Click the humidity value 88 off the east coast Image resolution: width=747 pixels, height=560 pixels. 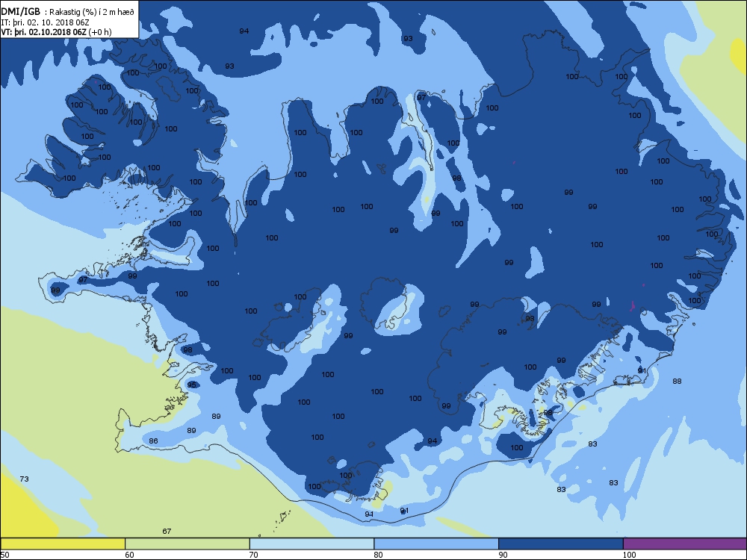(677, 381)
